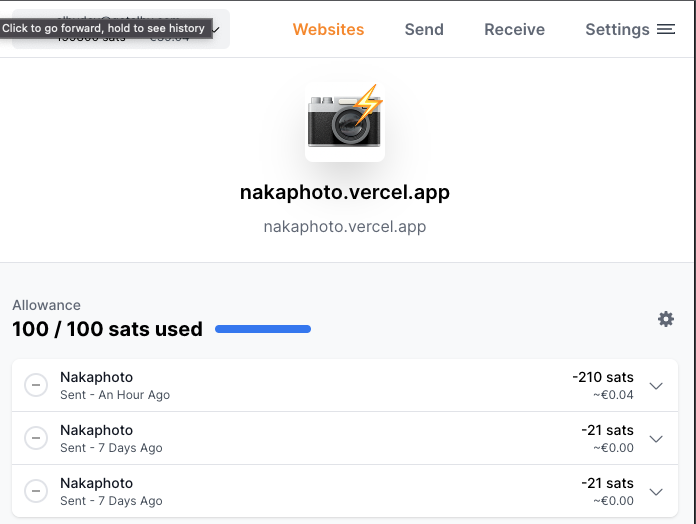Click the minus circle icon on the -210 sats transaction
The height and width of the screenshot is (524, 696).
pyautogui.click(x=36, y=385)
